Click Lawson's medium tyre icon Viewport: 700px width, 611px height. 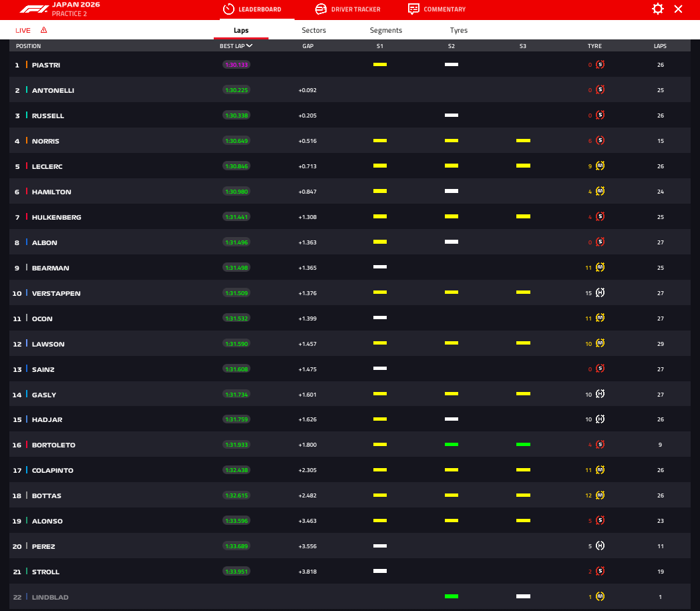point(600,343)
